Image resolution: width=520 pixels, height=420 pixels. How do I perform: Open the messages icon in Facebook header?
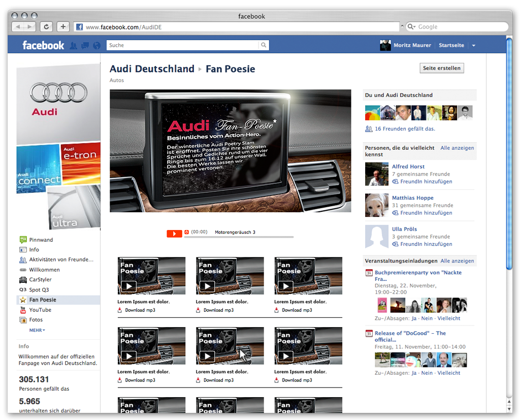pos(85,46)
